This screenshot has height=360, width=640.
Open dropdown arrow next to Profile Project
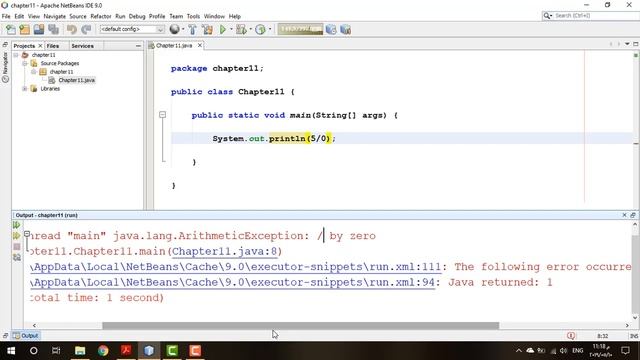(x=270, y=29)
